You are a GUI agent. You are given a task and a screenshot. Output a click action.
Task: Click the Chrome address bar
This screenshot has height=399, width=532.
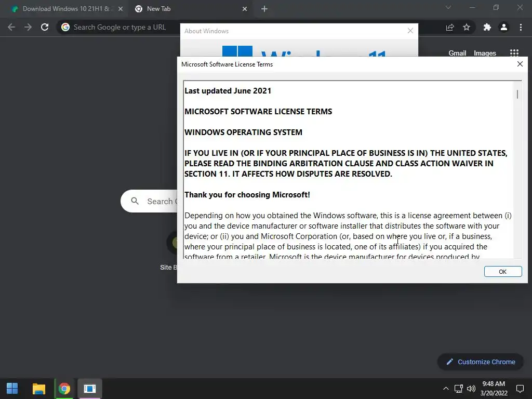pyautogui.click(x=119, y=27)
